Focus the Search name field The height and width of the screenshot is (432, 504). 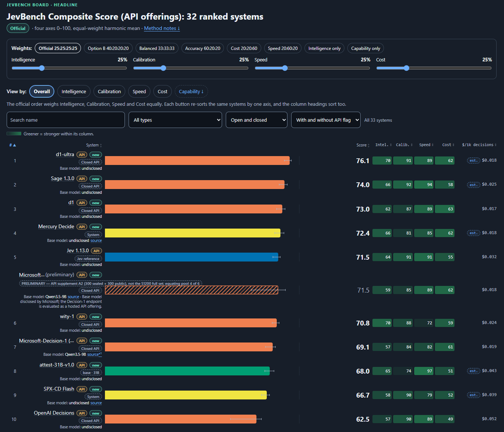coord(66,120)
